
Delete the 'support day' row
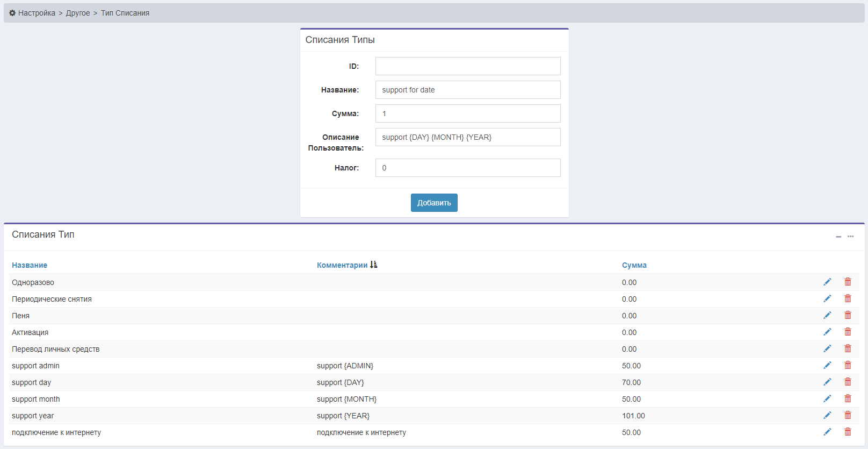coord(848,382)
